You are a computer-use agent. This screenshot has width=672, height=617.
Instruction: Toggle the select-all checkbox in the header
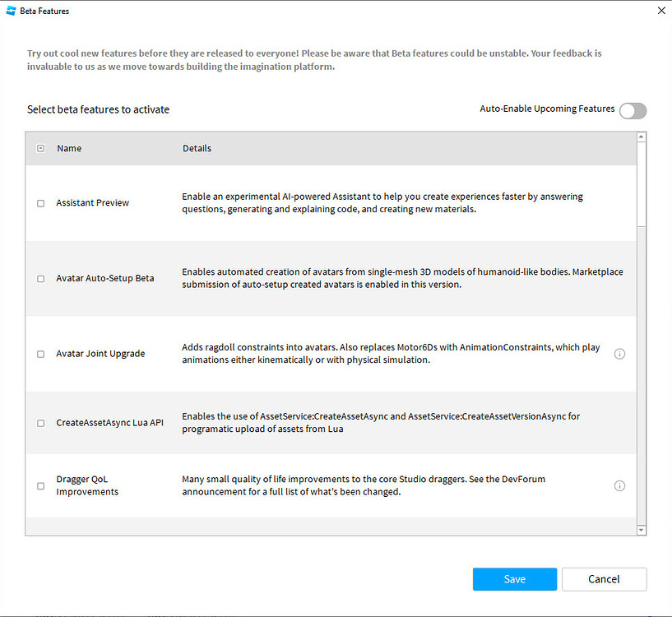click(40, 148)
